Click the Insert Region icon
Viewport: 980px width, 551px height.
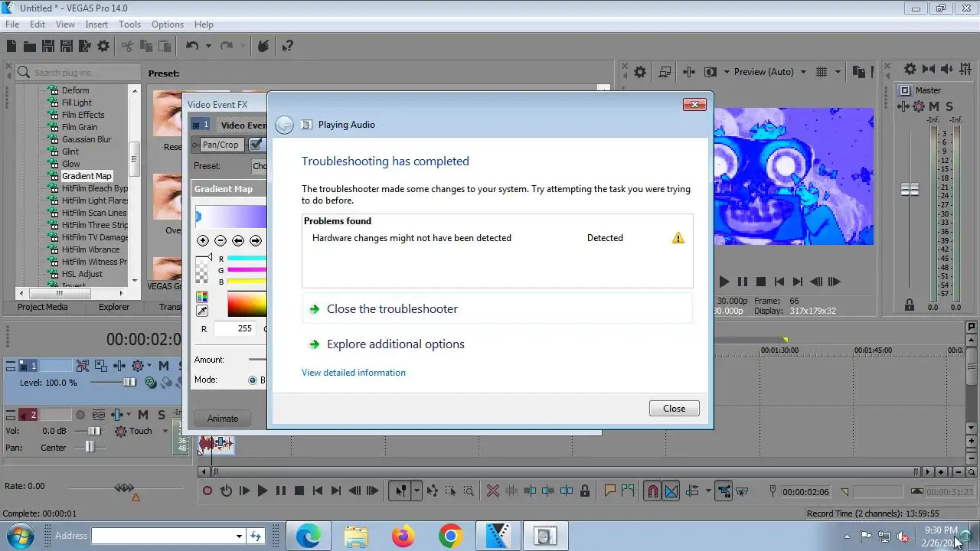click(x=629, y=491)
